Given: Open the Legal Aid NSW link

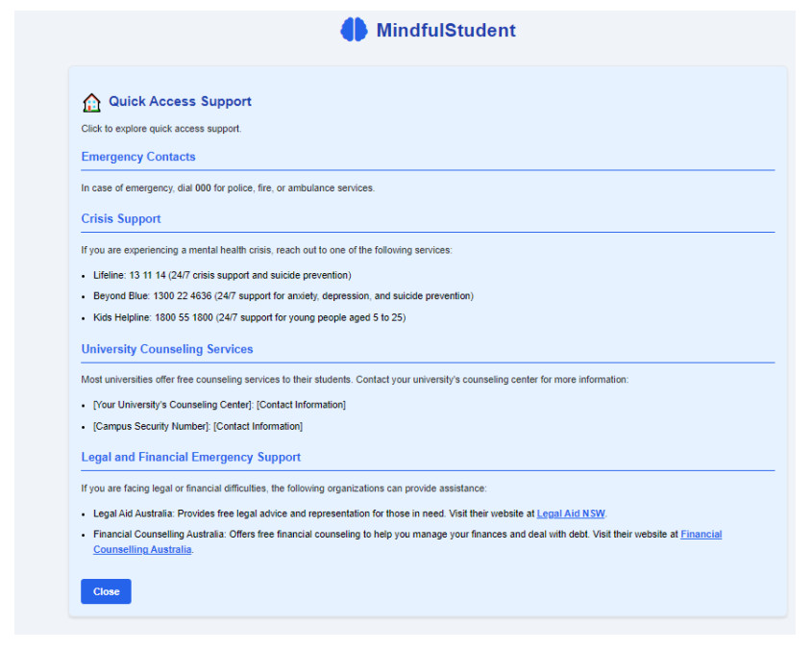Looking at the screenshot, I should click(571, 513).
